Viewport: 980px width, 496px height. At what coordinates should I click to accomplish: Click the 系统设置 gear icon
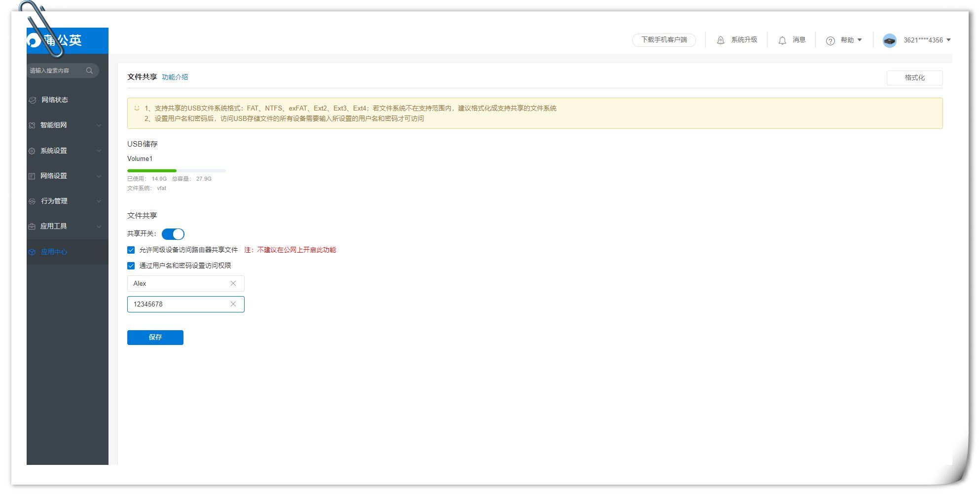click(32, 151)
